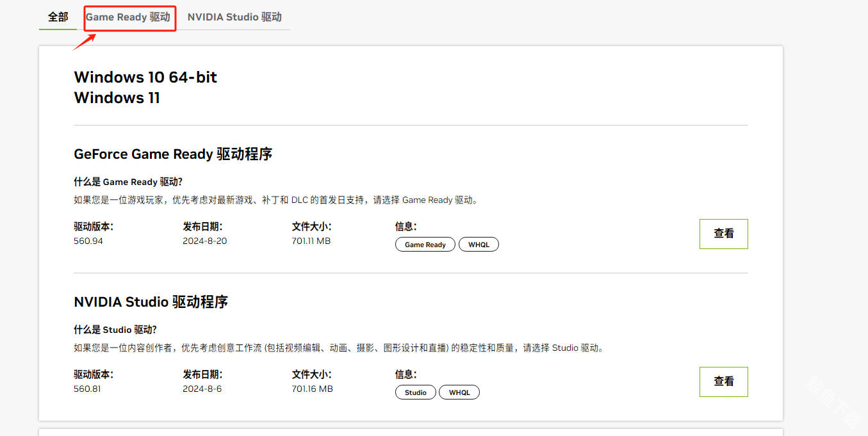Click the NVIDIA Studio 驱动程序 heading
Image resolution: width=868 pixels, height=436 pixels.
point(151,302)
